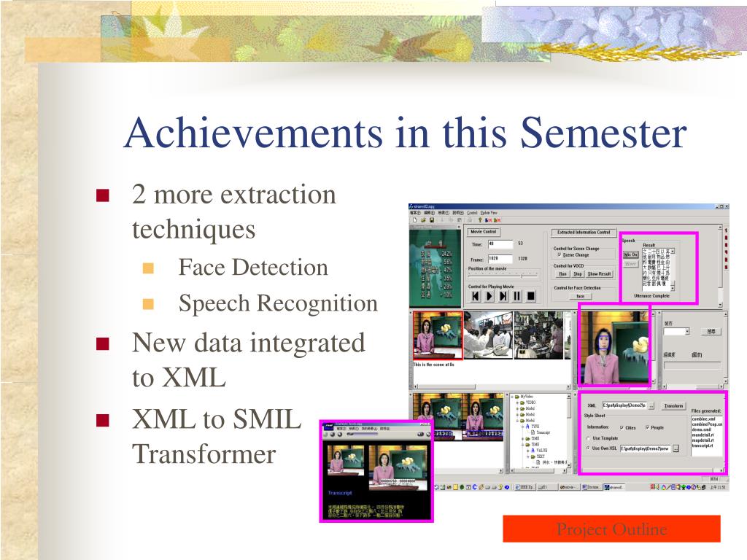The width and height of the screenshot is (747, 560).
Task: Jump to the movie's first frame
Action: tap(476, 296)
